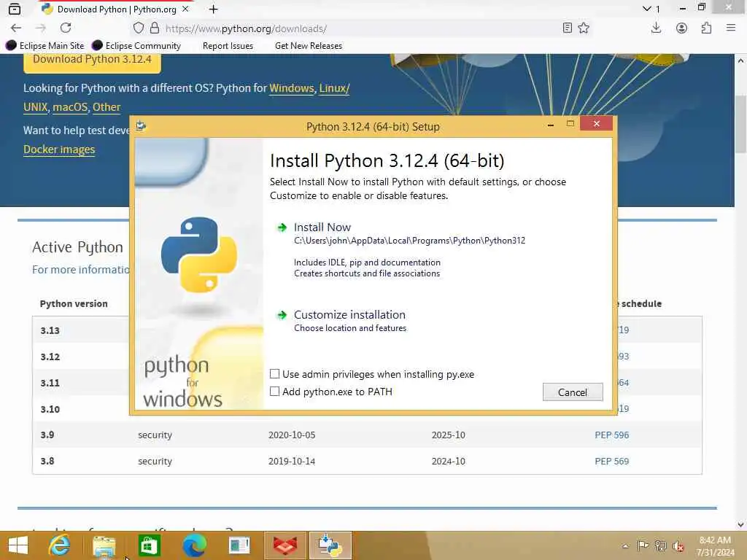The height and width of the screenshot is (560, 747).
Task: Reload the python.org page
Action: tap(66, 28)
